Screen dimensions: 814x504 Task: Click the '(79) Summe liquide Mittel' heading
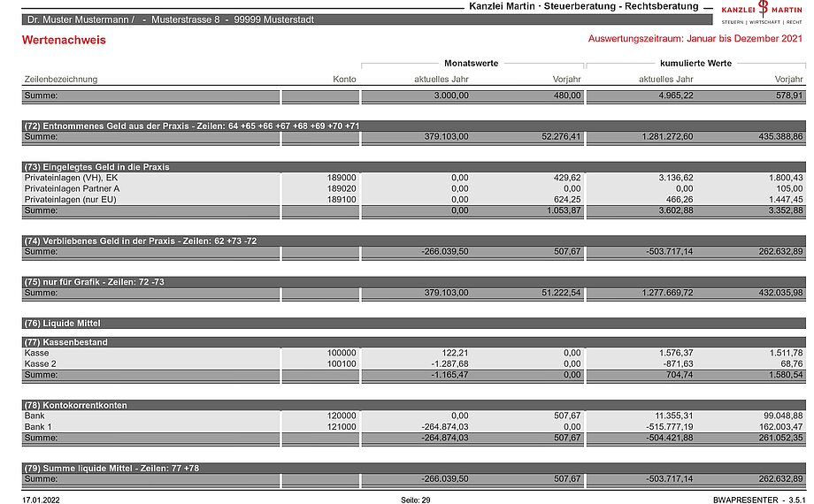414,468
